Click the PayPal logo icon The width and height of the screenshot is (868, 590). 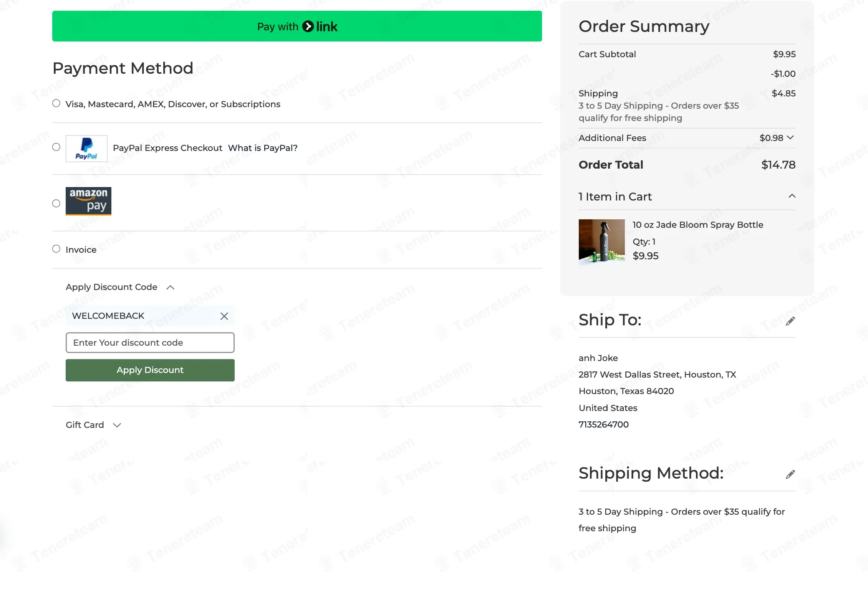tap(86, 149)
